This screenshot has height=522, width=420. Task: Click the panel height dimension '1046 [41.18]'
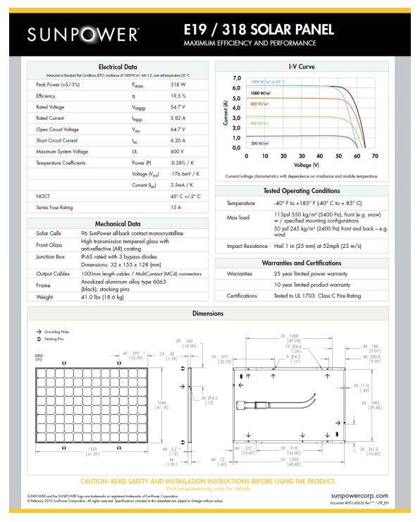pyautogui.click(x=162, y=405)
